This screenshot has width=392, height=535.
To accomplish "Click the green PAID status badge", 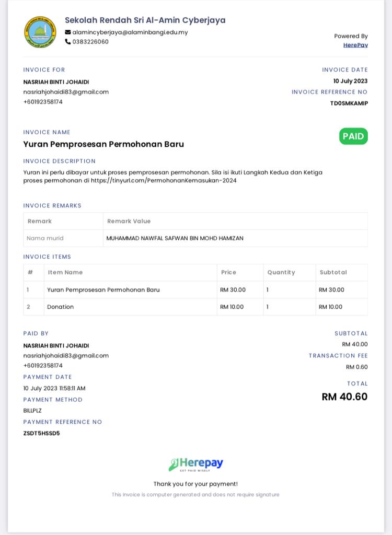I will point(353,136).
